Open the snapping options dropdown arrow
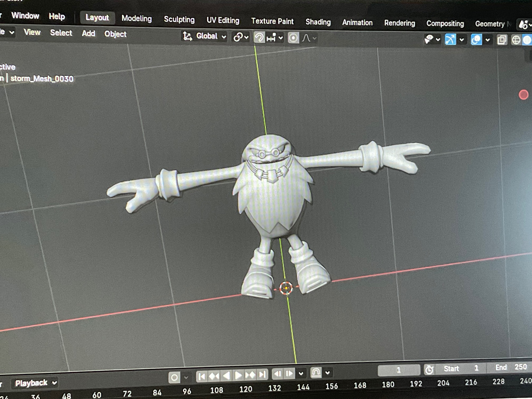The height and width of the screenshot is (399, 532). coord(281,38)
